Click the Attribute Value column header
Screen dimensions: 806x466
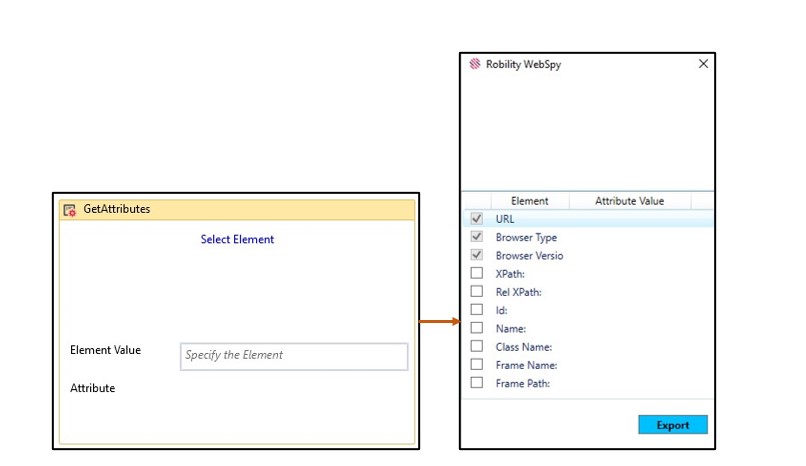(x=629, y=201)
